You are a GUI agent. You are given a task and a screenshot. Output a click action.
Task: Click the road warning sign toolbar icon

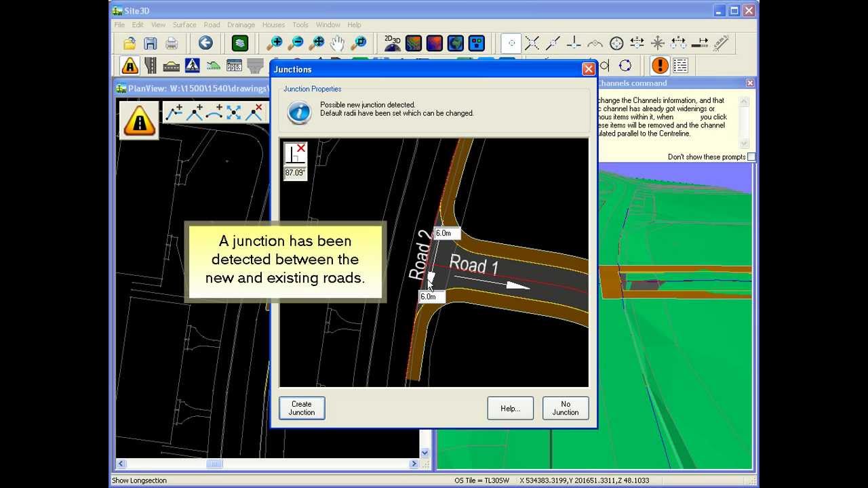[x=130, y=66]
